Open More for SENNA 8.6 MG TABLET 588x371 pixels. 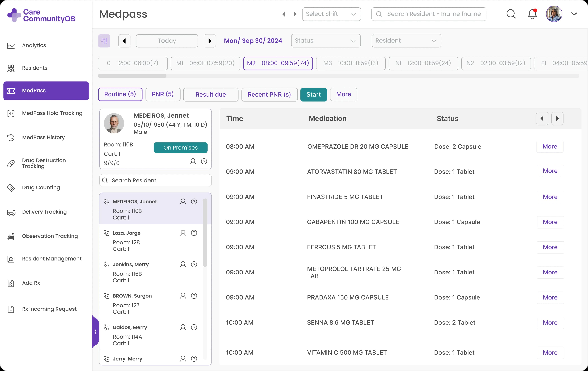pos(550,323)
